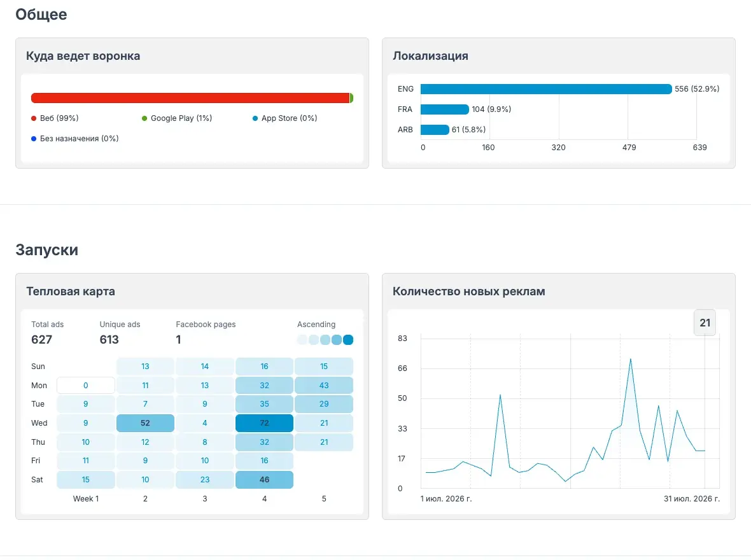Select heatmap cell 43 on Monday
The image size is (751, 560).
(x=324, y=385)
